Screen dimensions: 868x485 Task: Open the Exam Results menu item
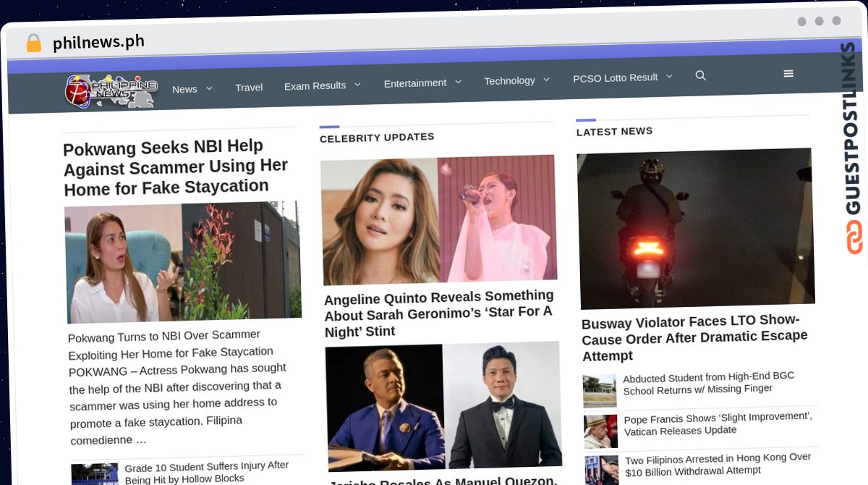click(x=315, y=85)
